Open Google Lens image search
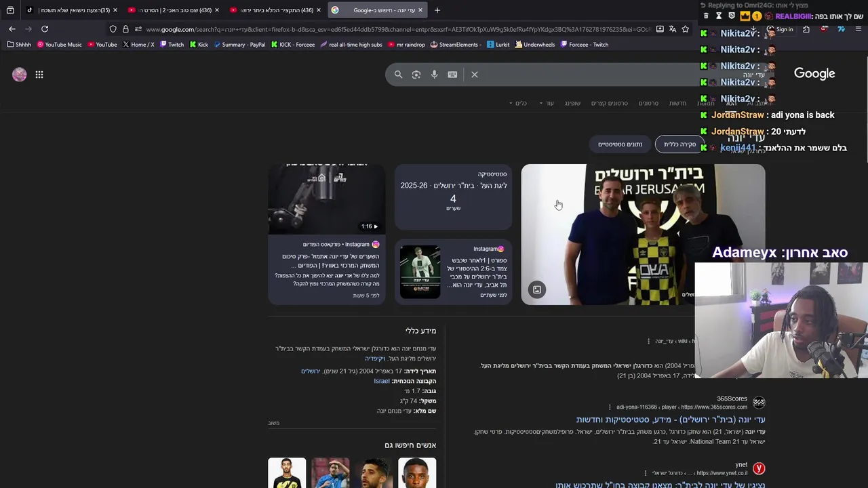 pos(416,75)
